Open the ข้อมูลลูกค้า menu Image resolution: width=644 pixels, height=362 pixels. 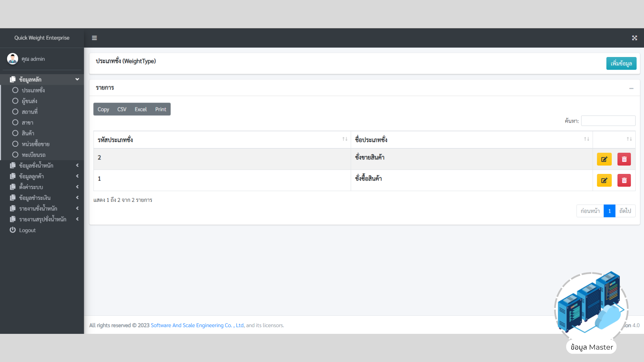[x=42, y=176]
